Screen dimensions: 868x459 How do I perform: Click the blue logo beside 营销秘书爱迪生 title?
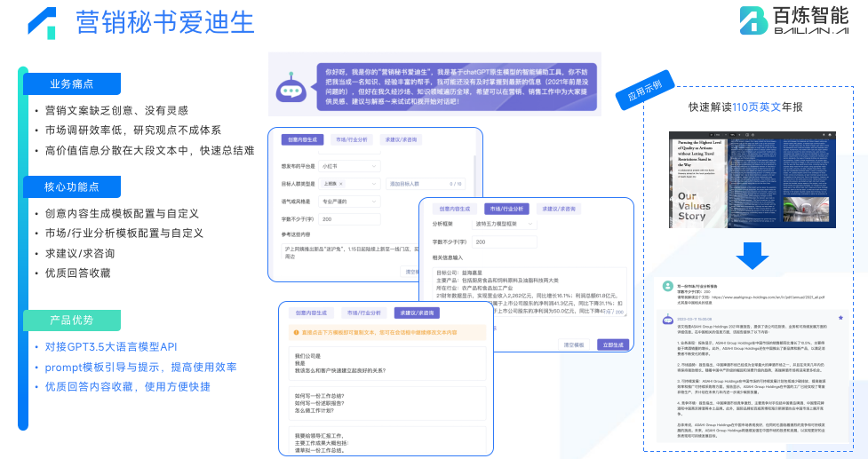[x=42, y=23]
